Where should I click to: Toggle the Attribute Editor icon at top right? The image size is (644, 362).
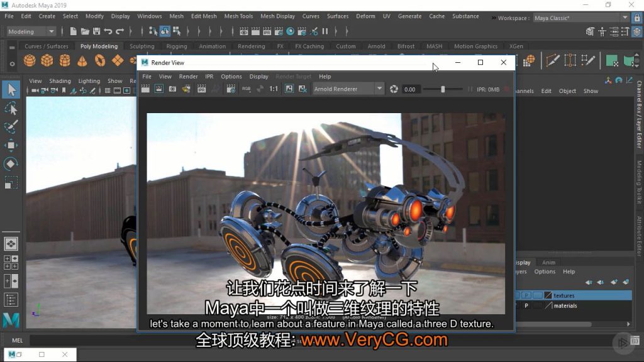pyautogui.click(x=614, y=31)
